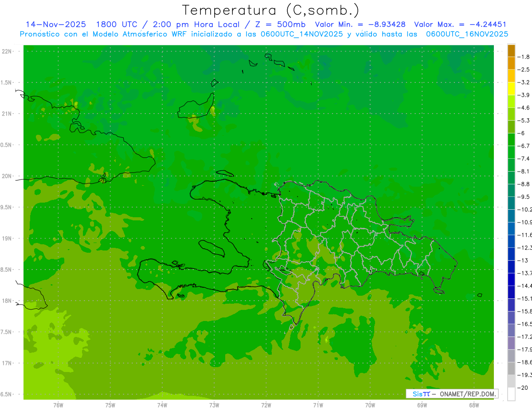The image size is (532, 411).
Task: Click the '68W' longitude axis label
Action: 474,405
